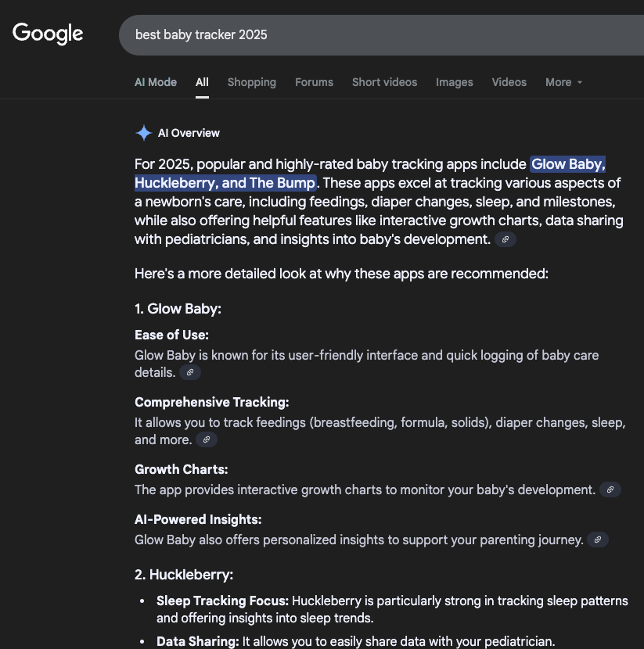Click the "Growth Charts:" subheading

coord(182,469)
